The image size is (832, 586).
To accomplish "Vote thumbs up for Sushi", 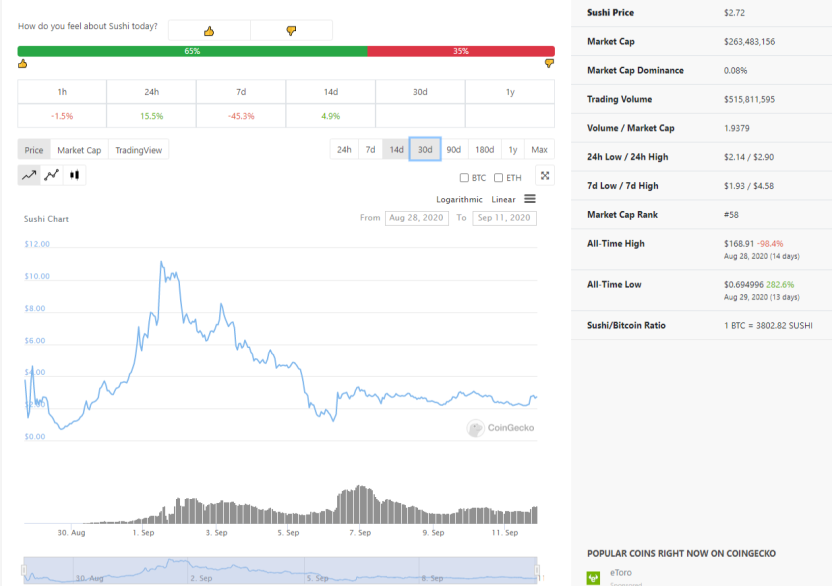I will 209,31.
